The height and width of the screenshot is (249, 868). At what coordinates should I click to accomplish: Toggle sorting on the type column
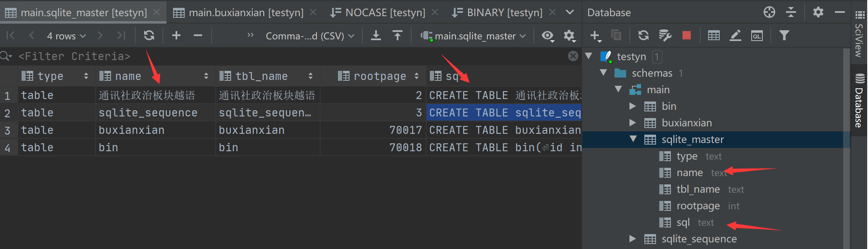click(86, 76)
